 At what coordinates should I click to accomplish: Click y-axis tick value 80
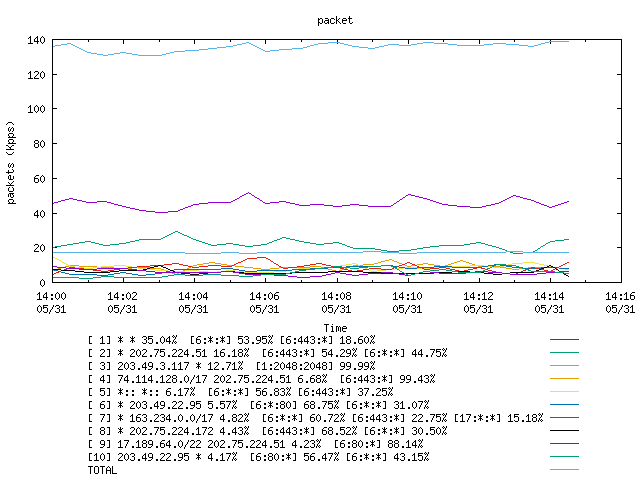click(39, 144)
